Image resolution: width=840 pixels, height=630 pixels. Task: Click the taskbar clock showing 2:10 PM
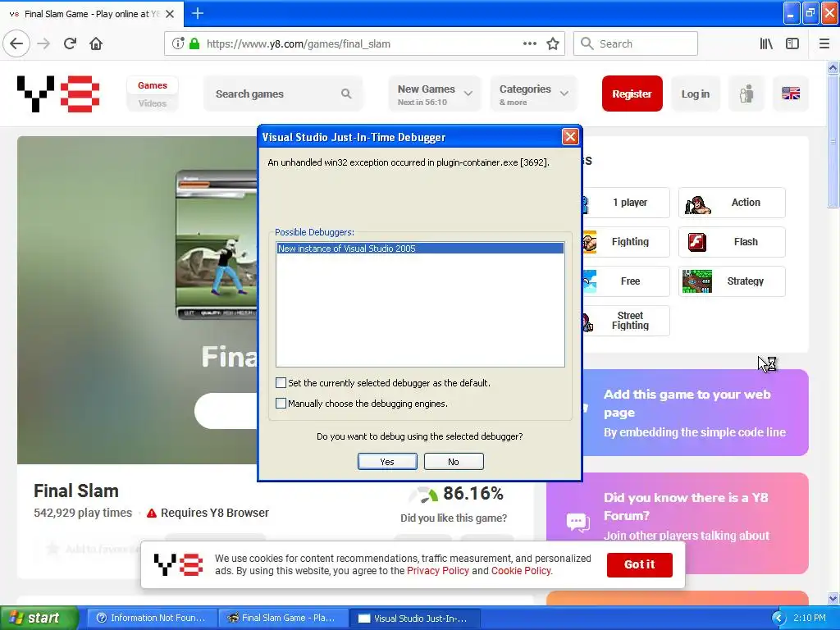click(810, 619)
